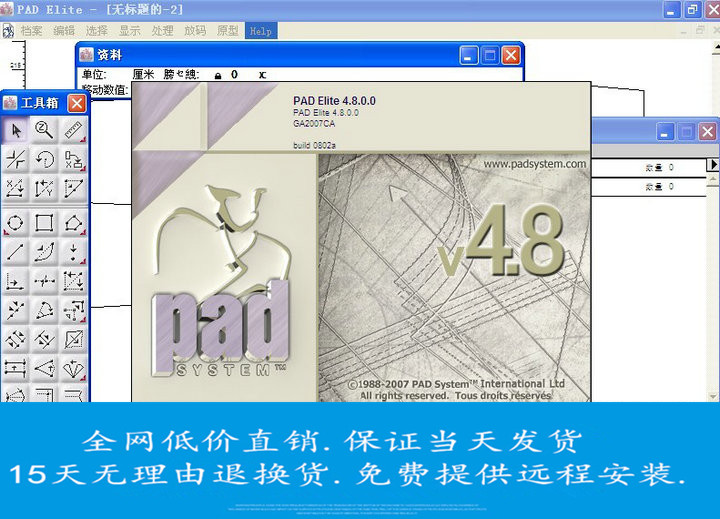Select the right-angle offset arrow tool

tap(15, 281)
